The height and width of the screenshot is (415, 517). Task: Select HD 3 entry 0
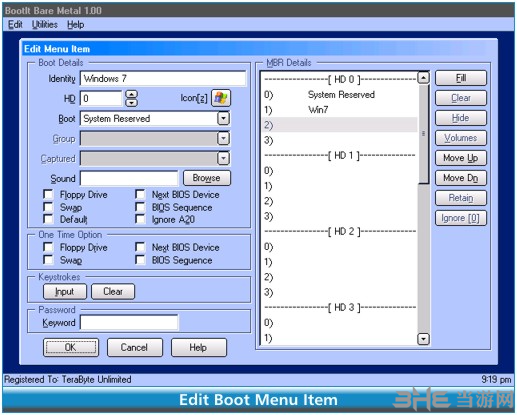[340, 323]
